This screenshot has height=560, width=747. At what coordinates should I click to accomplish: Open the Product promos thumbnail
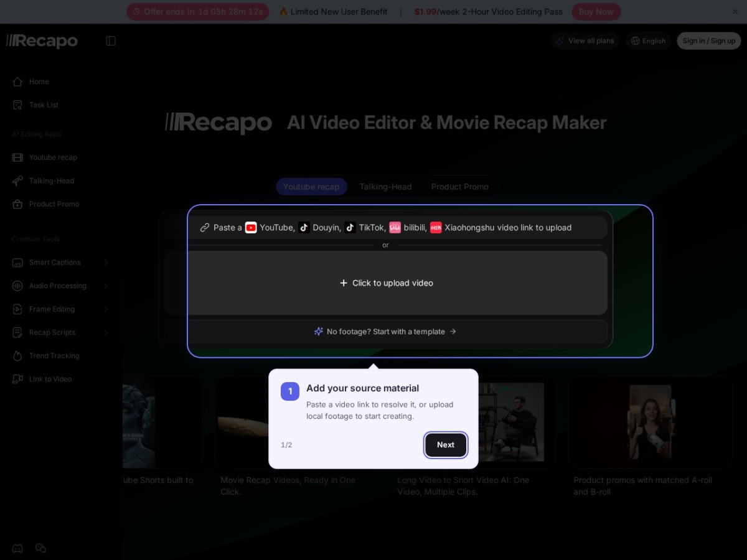650,422
